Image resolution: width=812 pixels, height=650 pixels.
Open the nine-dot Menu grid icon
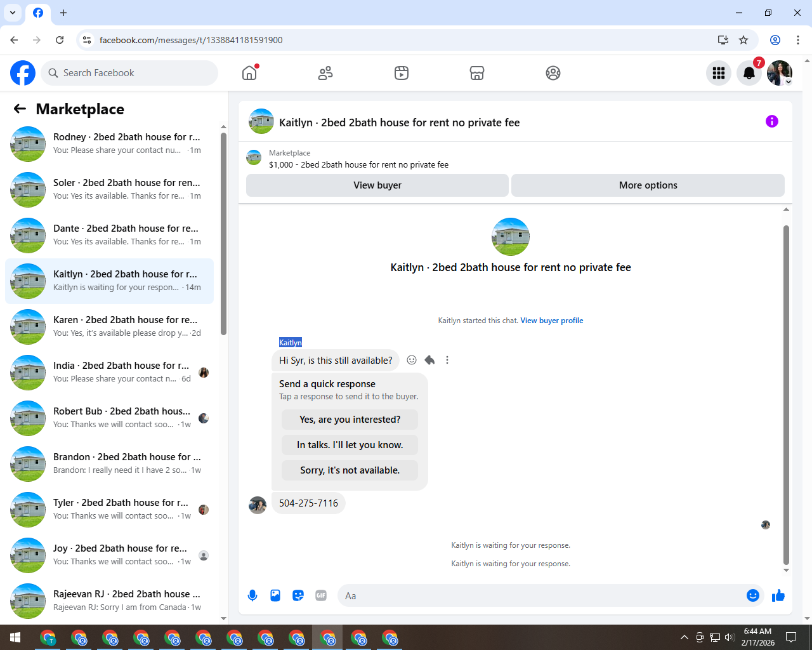point(719,73)
